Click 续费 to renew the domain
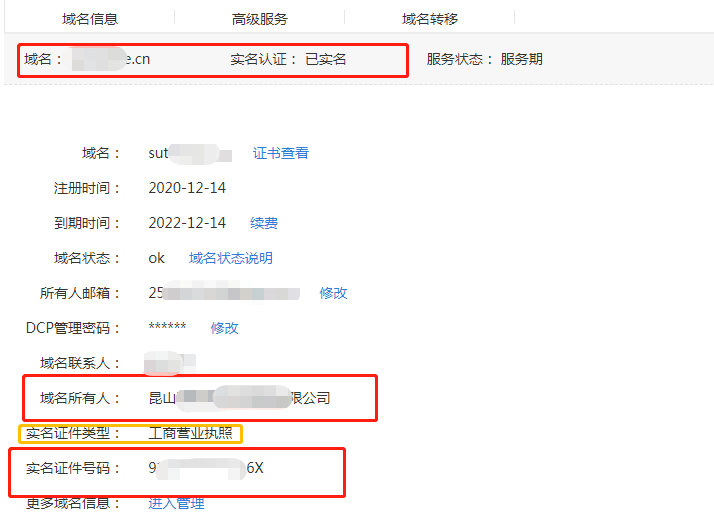Screen dimensions: 714x526 [264, 223]
